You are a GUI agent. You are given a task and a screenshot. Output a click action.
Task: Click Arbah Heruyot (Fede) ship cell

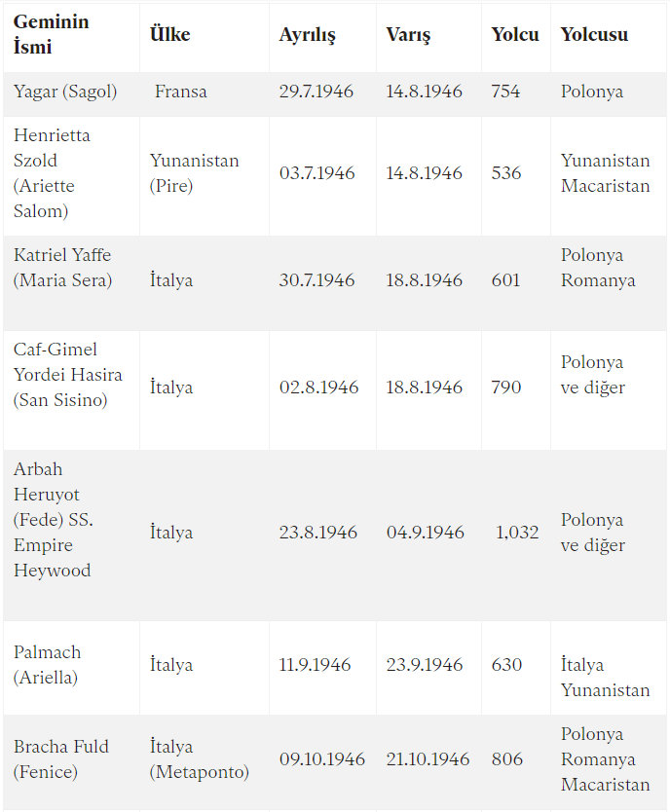click(x=54, y=519)
